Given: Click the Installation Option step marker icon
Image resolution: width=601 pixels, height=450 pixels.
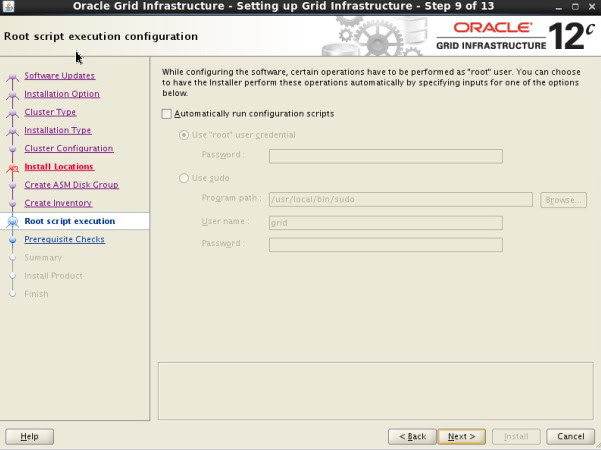Looking at the screenshot, I should coord(13,94).
